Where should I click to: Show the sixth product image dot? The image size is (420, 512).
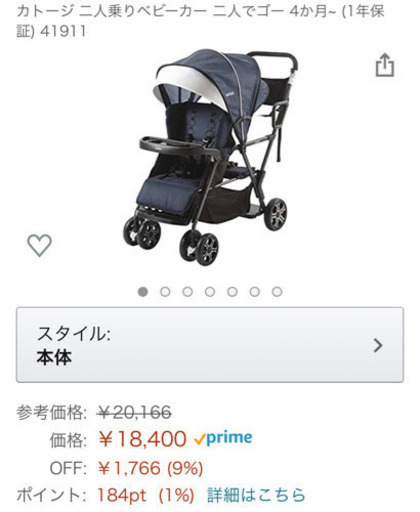pyautogui.click(x=255, y=292)
